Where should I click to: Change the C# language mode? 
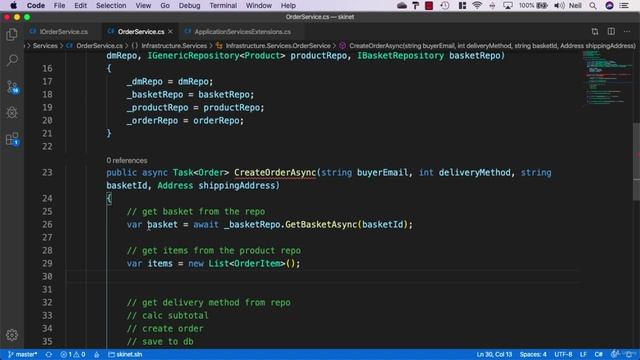[x=598, y=354]
